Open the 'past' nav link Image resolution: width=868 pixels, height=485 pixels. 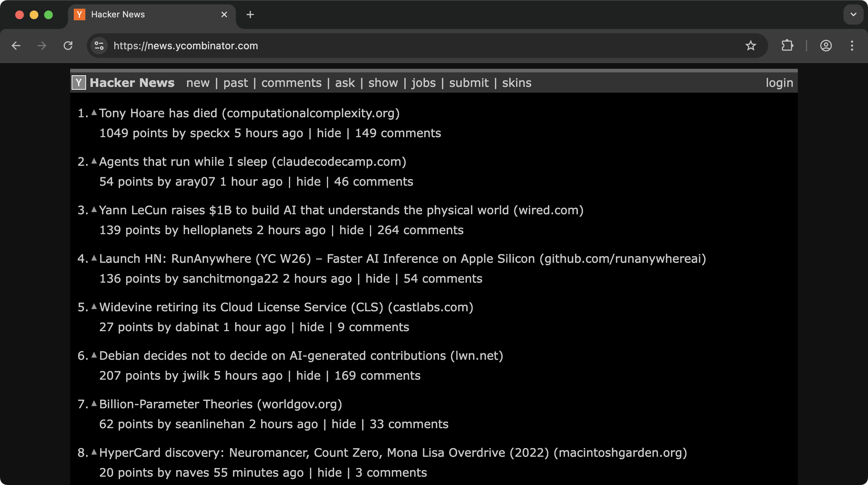235,83
